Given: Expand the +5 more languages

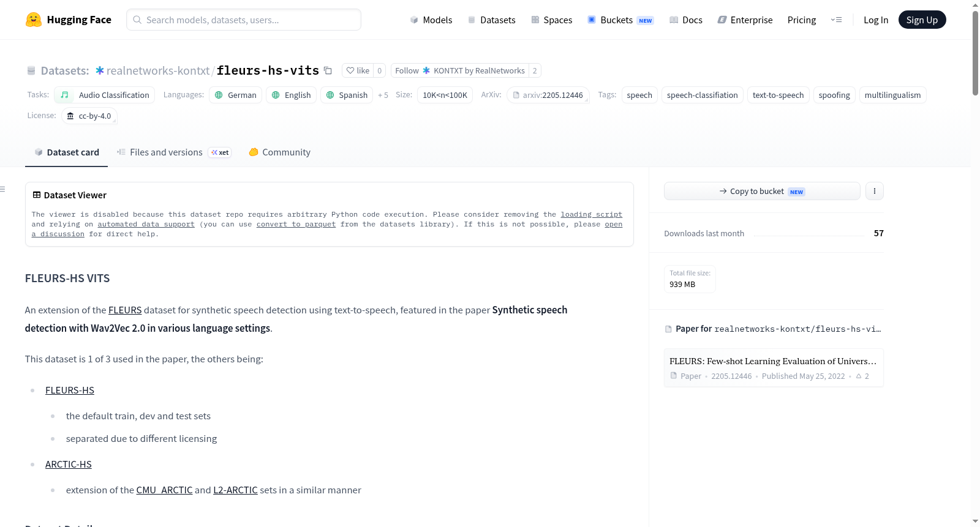Looking at the screenshot, I should tap(383, 95).
